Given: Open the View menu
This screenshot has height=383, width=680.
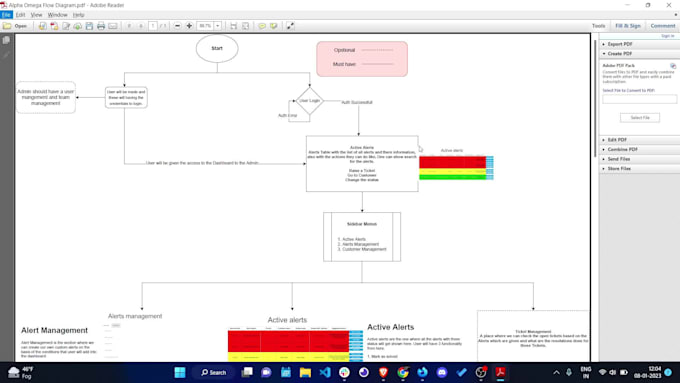Looking at the screenshot, I should (36, 15).
